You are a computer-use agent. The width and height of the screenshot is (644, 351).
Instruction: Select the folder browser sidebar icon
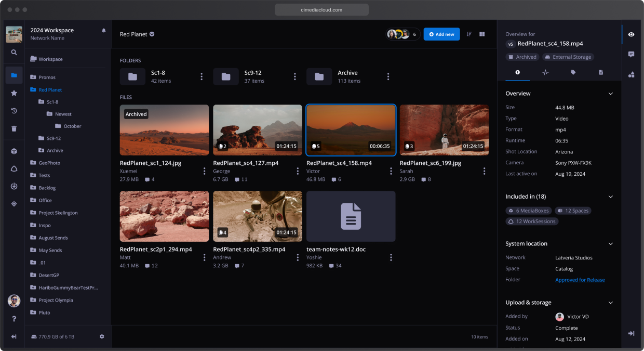[x=14, y=75]
